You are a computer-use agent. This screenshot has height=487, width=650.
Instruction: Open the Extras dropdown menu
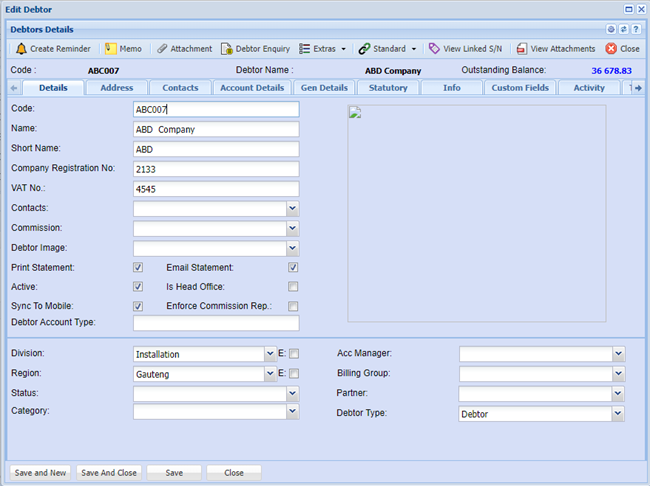click(x=323, y=48)
